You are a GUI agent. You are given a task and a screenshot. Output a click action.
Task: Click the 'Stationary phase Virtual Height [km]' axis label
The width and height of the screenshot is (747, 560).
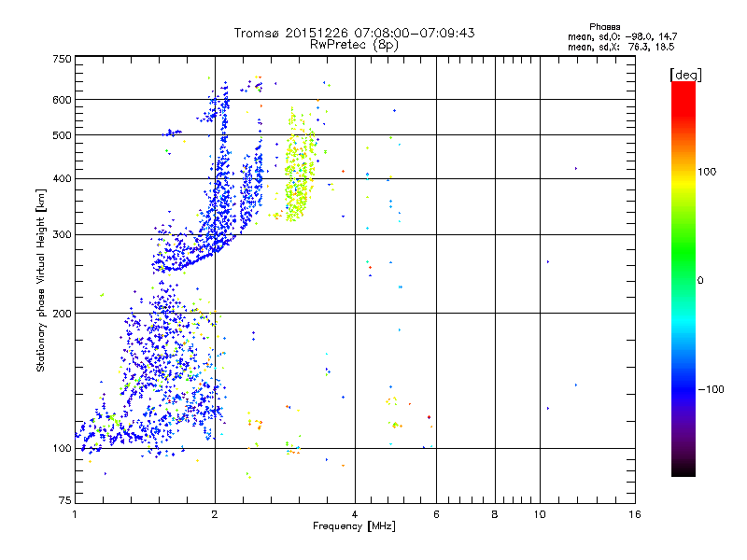(x=41, y=281)
